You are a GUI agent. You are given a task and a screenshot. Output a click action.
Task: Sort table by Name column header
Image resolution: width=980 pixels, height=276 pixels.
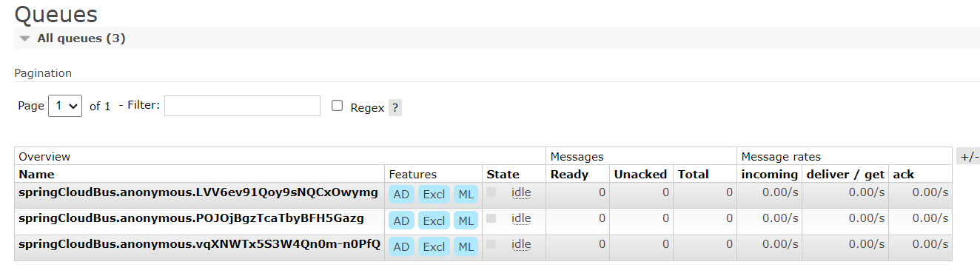36,175
